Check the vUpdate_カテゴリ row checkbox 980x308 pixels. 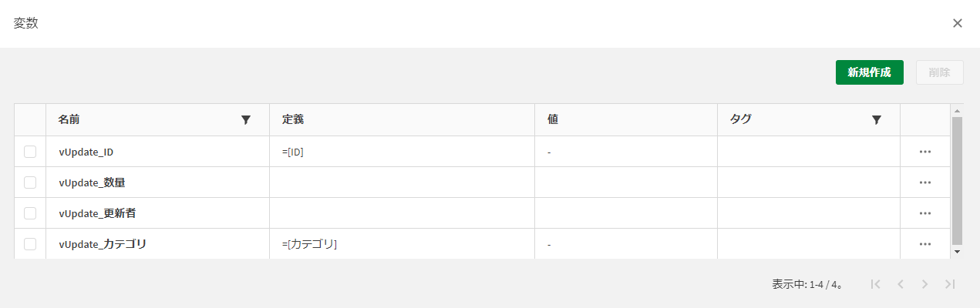tap(30, 244)
